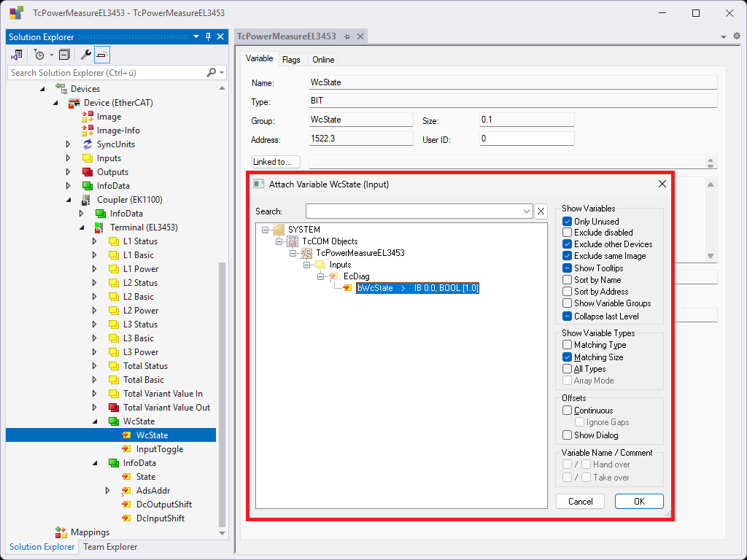
Task: Enable the Exclude disabled checkbox
Action: click(567, 233)
